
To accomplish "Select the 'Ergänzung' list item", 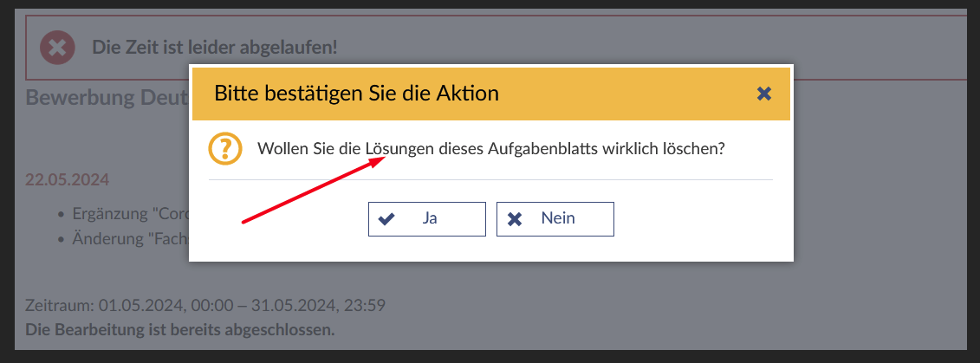I will pyautogui.click(x=129, y=214).
